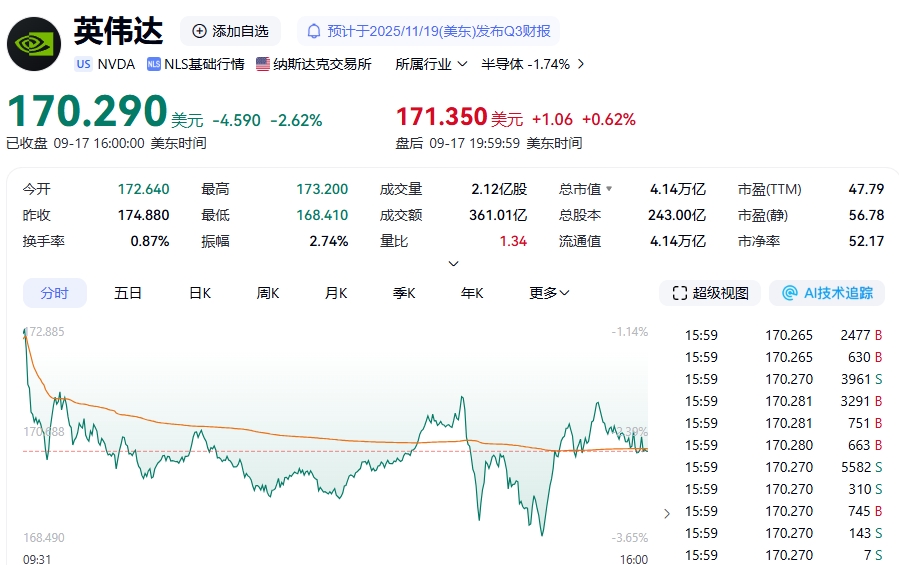Click the 16:00 time axis label
Image resolution: width=899 pixels, height=565 pixels.
[x=634, y=559]
